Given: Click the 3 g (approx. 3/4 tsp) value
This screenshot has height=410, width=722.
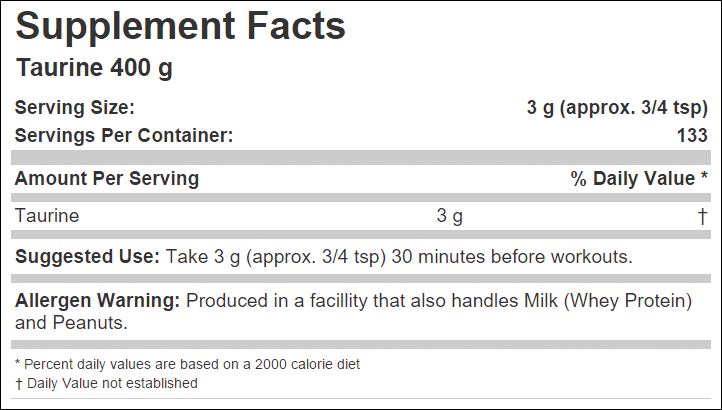Looking at the screenshot, I should coord(617,108).
